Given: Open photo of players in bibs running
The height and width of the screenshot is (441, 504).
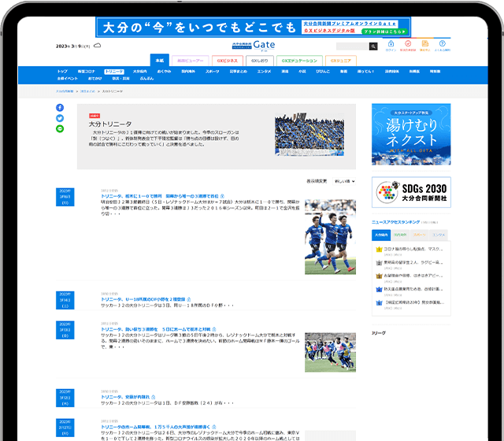Looking at the screenshot, I should point(330,352).
